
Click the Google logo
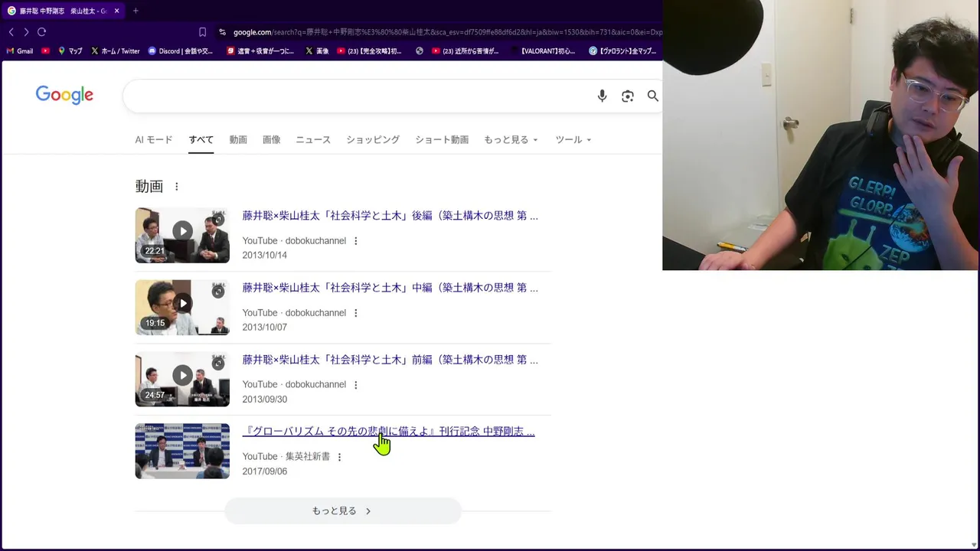coord(64,95)
